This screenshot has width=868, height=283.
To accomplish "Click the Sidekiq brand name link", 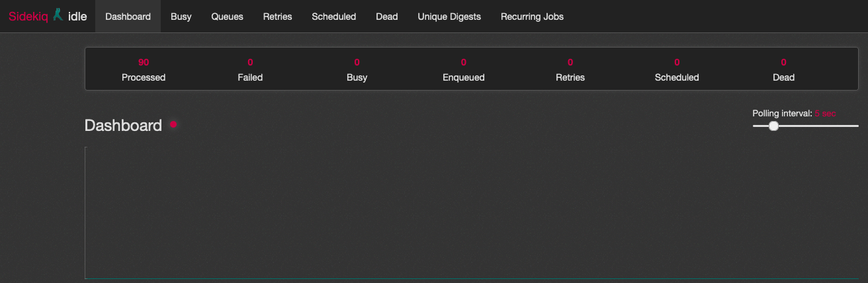I will [28, 17].
